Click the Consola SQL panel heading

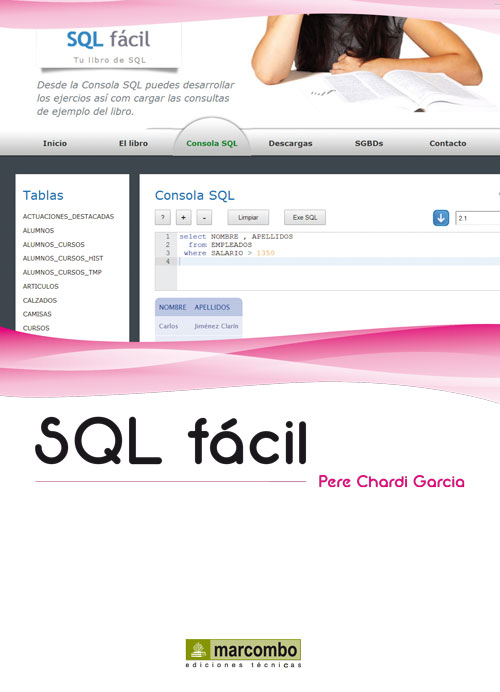[195, 195]
